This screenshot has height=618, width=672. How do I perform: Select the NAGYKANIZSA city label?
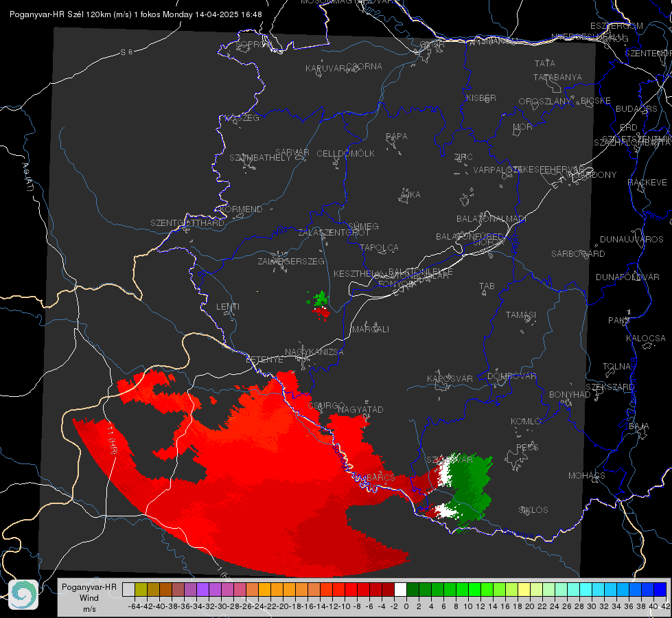pos(314,352)
